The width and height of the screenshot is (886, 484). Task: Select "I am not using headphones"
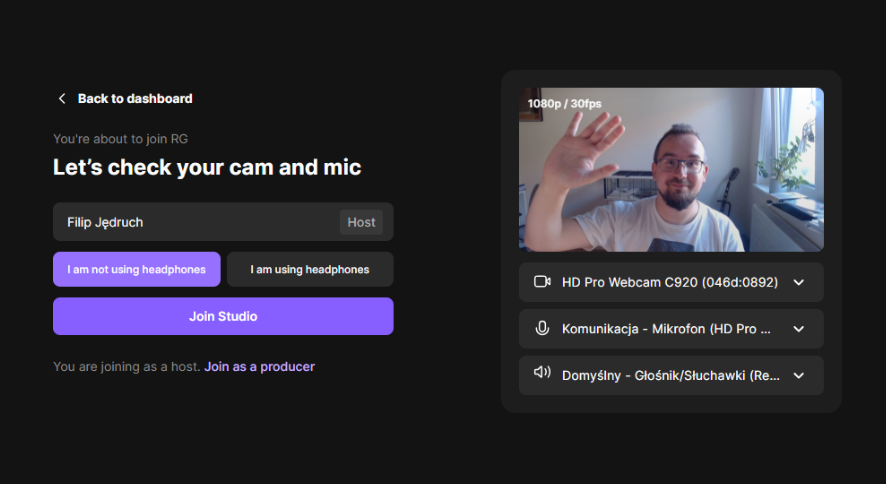click(137, 269)
